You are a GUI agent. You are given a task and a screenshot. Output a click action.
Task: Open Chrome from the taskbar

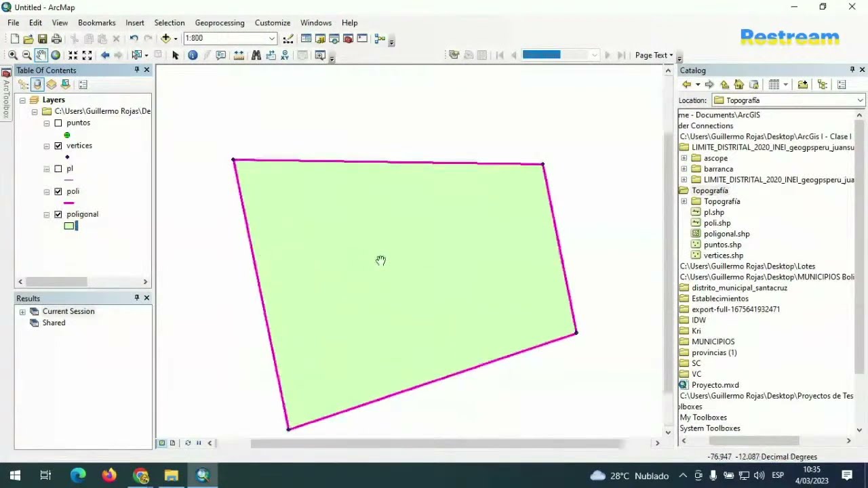141,475
